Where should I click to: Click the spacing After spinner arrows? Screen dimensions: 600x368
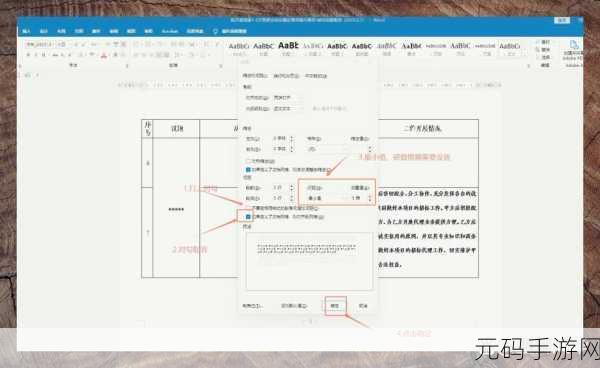click(292, 198)
